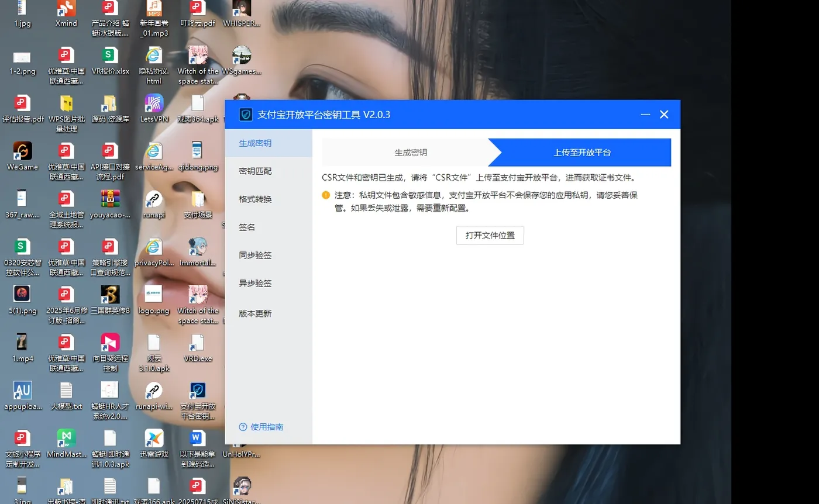The height and width of the screenshot is (504, 819).
Task: Select the 观云 3.1.0.apk desktop file
Action: [x=154, y=354]
